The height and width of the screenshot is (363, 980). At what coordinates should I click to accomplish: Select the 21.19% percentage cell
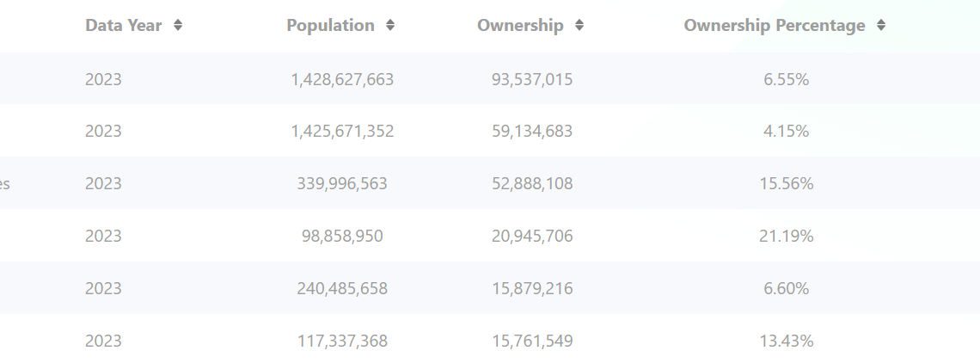(x=787, y=237)
